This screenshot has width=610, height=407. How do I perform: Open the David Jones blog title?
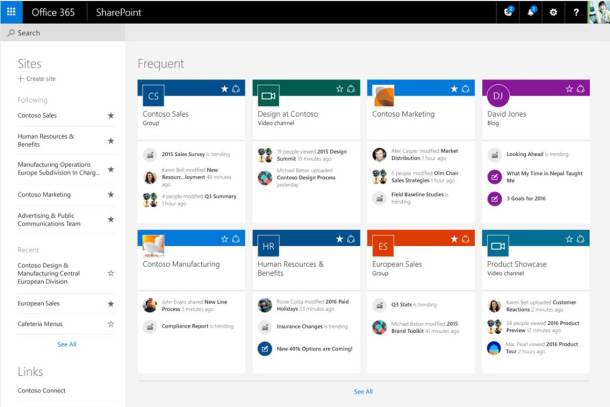507,114
